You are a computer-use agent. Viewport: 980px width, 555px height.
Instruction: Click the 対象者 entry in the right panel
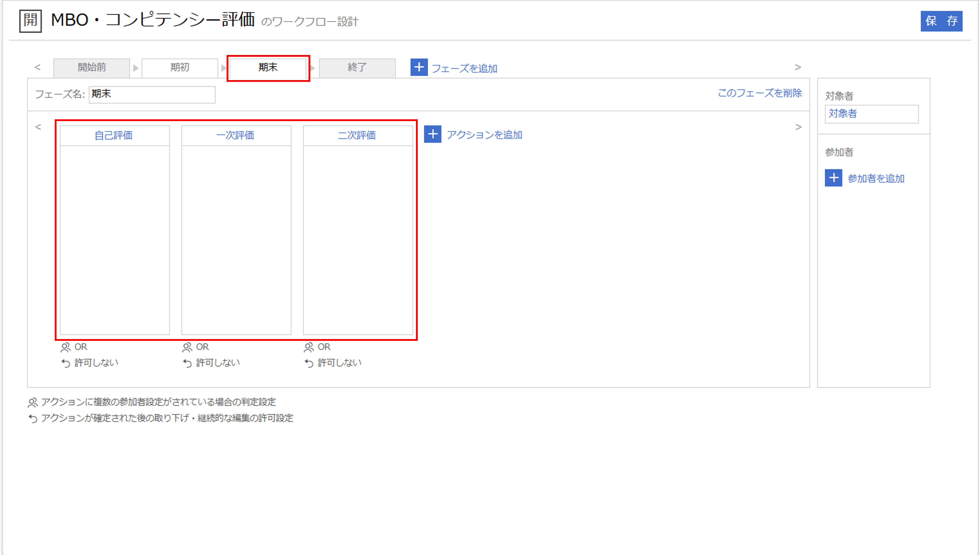coord(872,114)
